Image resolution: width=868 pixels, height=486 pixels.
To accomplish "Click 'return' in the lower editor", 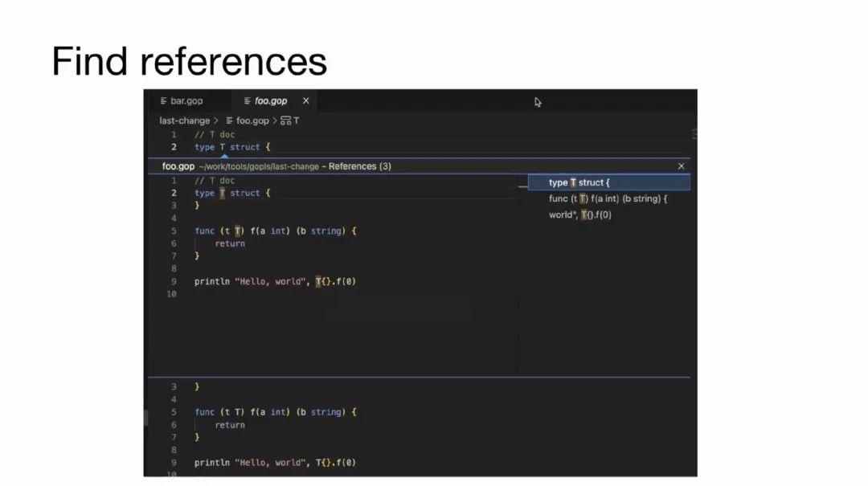I will click(230, 425).
